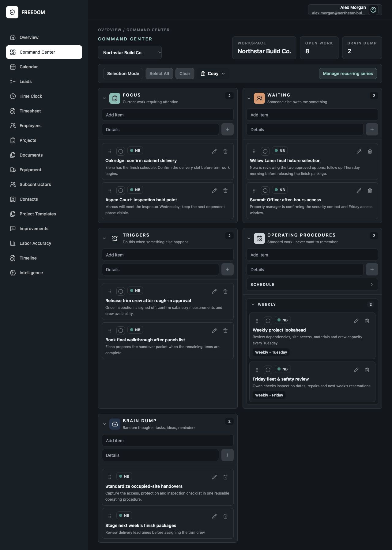Delete Summit Office after-hours access item
Screen dimensions: 392x550
click(370, 191)
